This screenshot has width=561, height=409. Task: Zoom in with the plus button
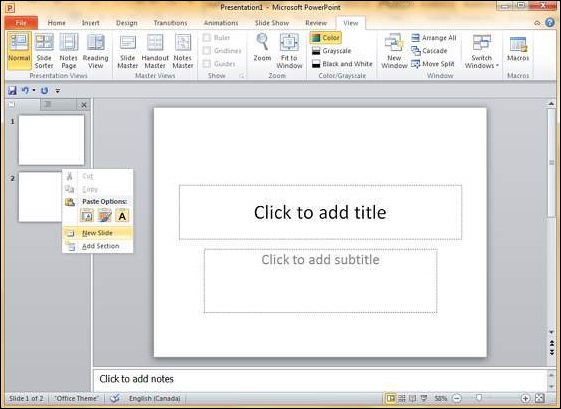point(525,398)
